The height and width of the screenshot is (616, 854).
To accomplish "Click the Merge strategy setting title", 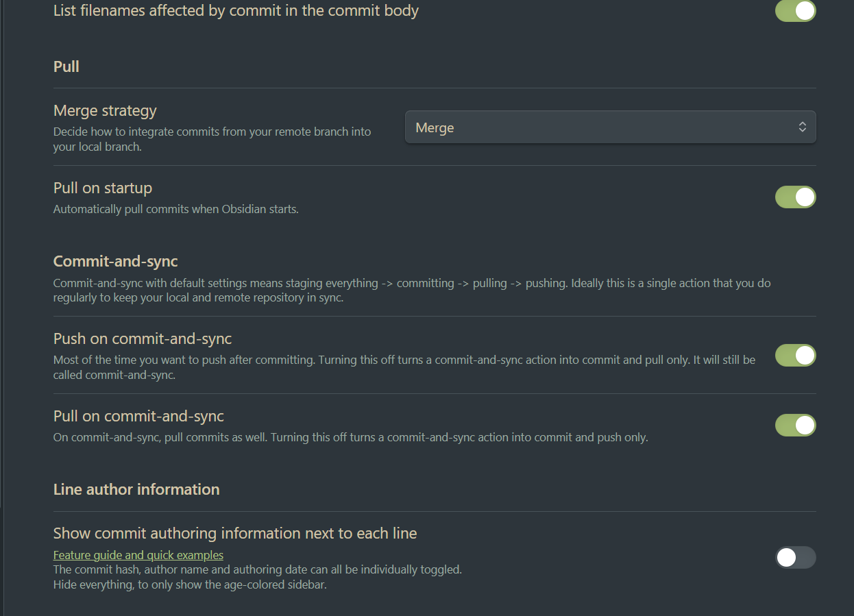I will point(105,111).
